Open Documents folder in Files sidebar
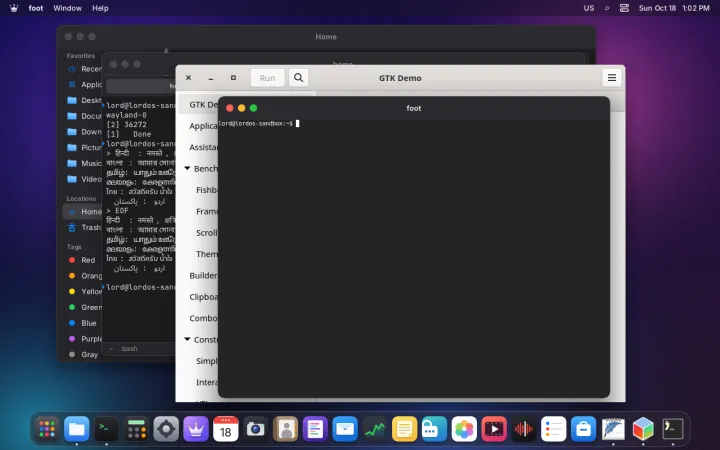 click(84, 116)
